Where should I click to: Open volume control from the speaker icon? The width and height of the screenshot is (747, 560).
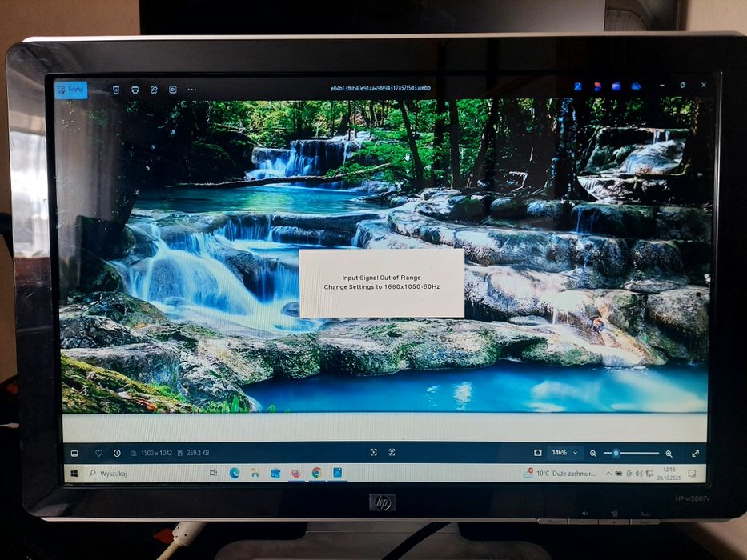[639, 474]
